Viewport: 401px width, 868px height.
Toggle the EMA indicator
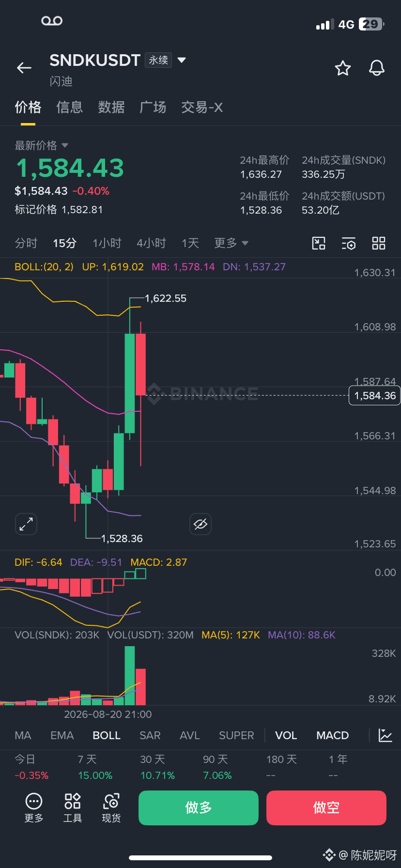(x=62, y=735)
